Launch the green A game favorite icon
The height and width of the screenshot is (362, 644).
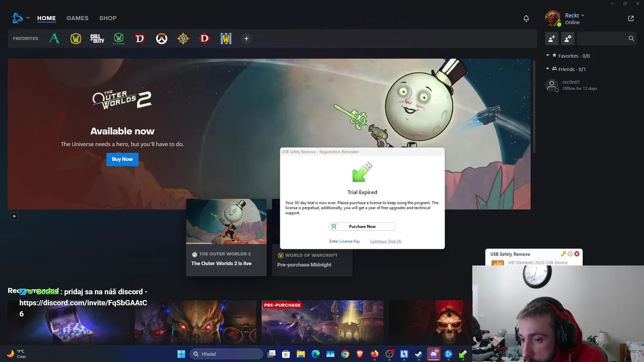tap(54, 39)
